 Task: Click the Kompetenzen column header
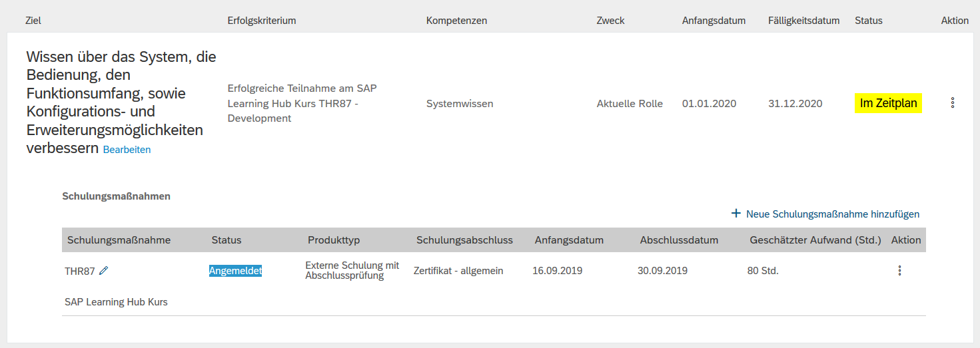click(x=456, y=21)
